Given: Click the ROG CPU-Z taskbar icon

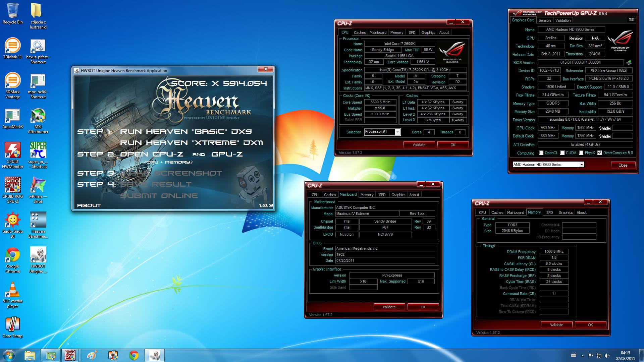Looking at the screenshot, I should 70,355.
